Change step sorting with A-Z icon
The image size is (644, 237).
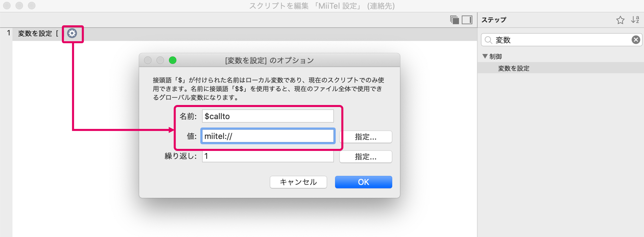pos(635,20)
